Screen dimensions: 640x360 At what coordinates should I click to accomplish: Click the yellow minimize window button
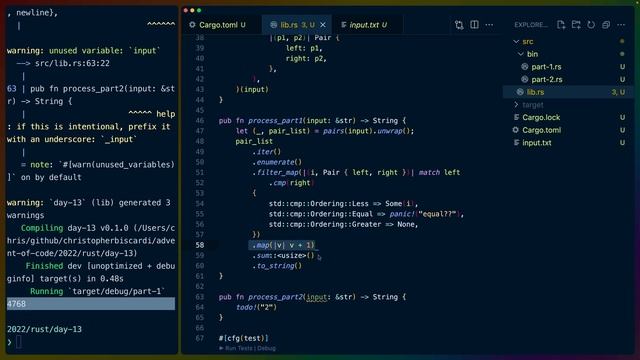(x=192, y=10)
